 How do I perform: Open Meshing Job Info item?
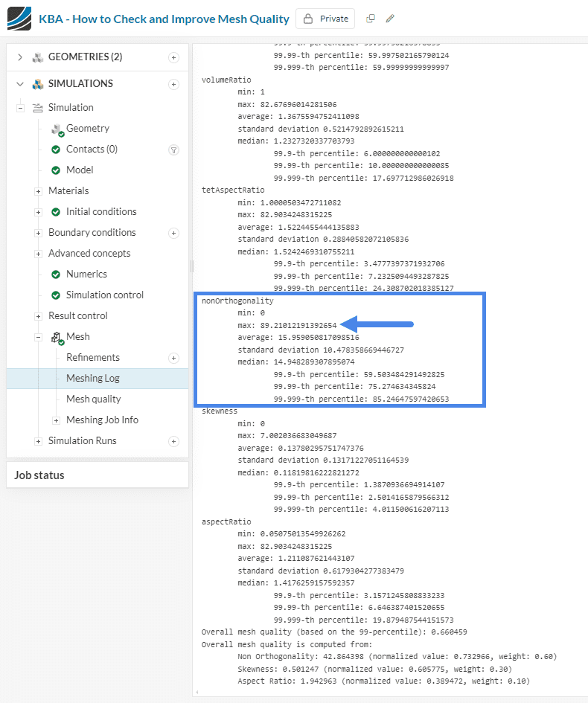pyautogui.click(x=102, y=420)
